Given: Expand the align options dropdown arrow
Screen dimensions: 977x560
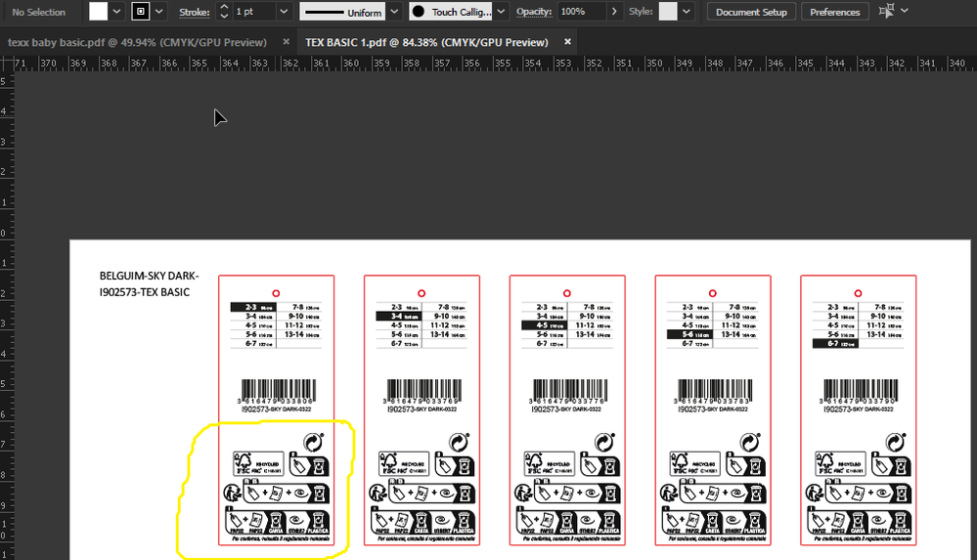Looking at the screenshot, I should pos(905,11).
